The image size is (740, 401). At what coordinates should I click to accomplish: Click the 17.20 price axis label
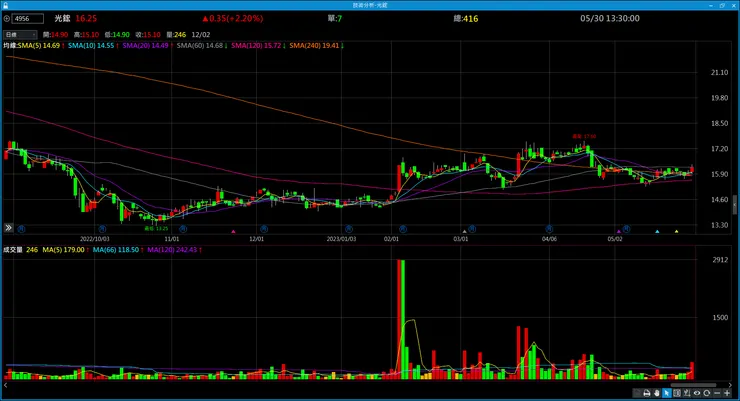click(x=720, y=149)
